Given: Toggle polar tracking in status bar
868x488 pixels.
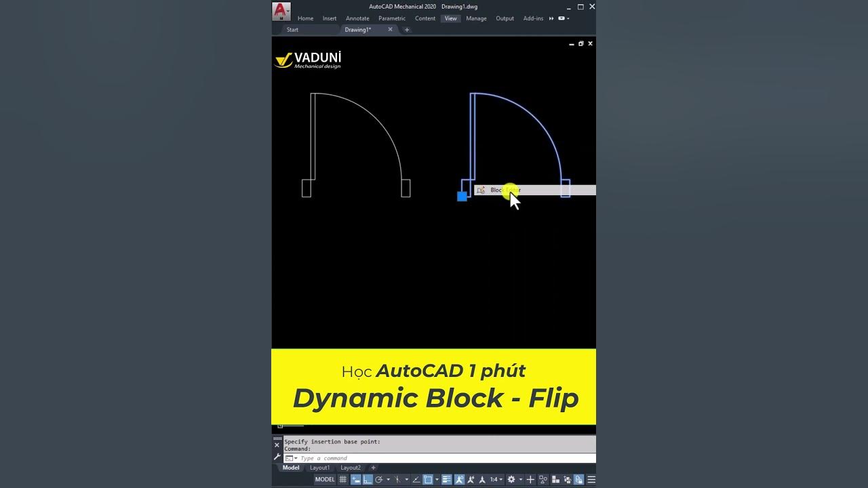Looking at the screenshot, I should 378,479.
